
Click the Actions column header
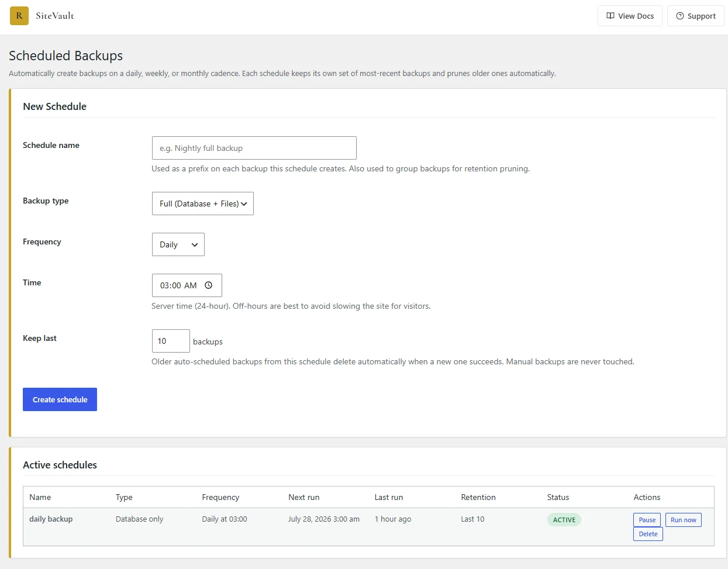click(x=647, y=497)
